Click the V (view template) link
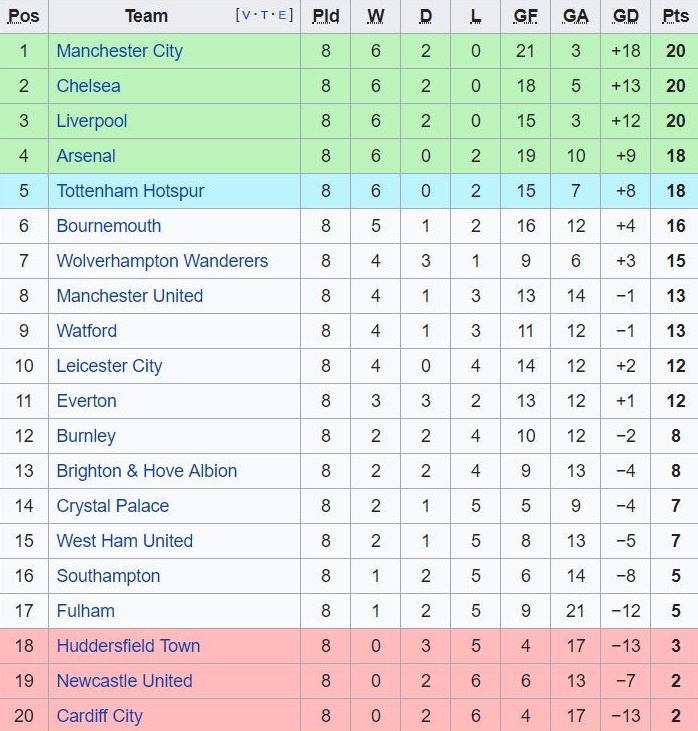 coord(247,15)
